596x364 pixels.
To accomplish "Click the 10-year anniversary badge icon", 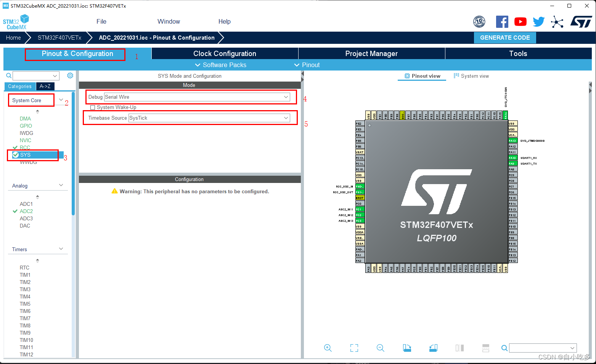I will 479,22.
